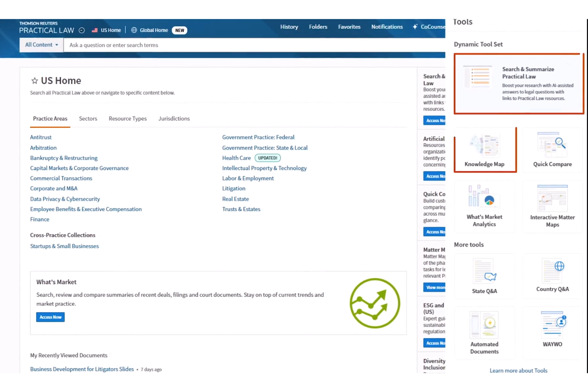The height and width of the screenshot is (392, 588).
Task: Open Notifications in the header
Action: pyautogui.click(x=387, y=27)
